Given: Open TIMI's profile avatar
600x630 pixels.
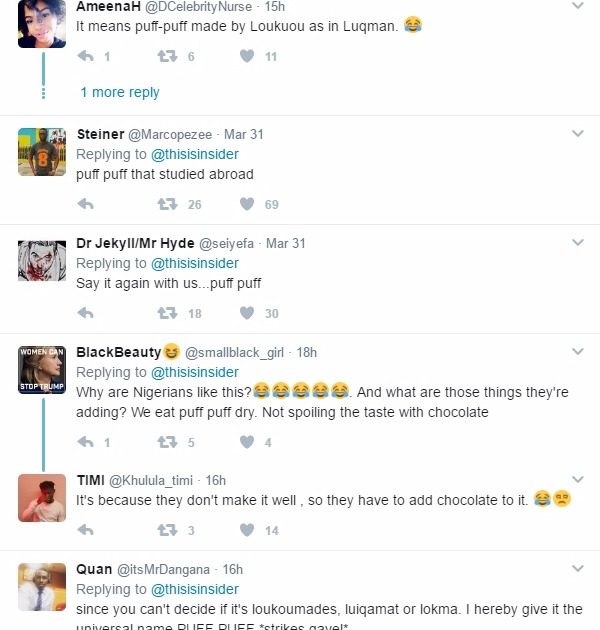Looking at the screenshot, I should coord(42,497).
